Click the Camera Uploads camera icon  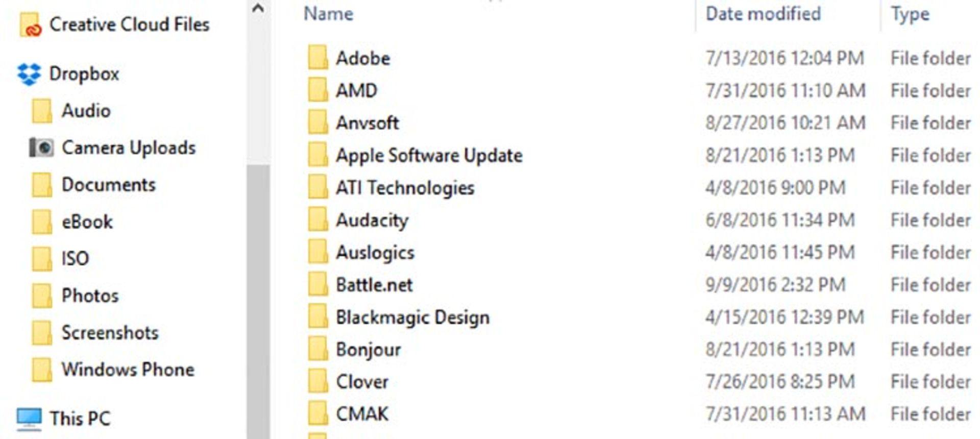41,148
